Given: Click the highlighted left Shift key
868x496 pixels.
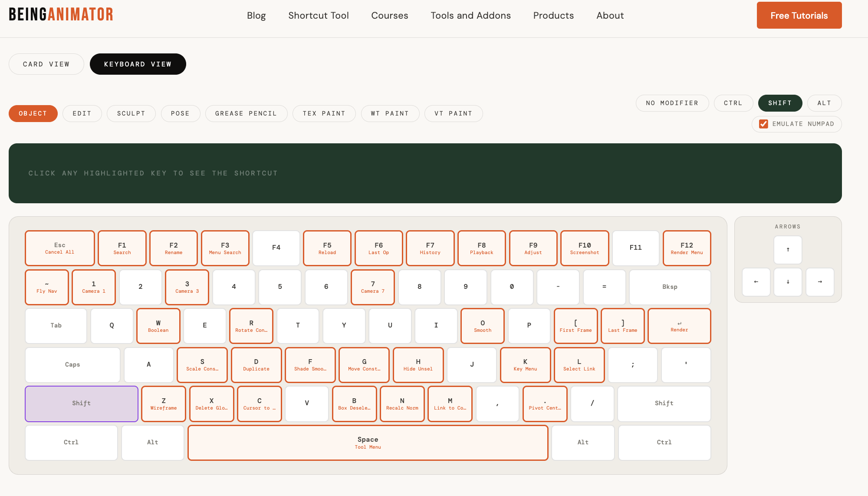Looking at the screenshot, I should click(x=82, y=404).
